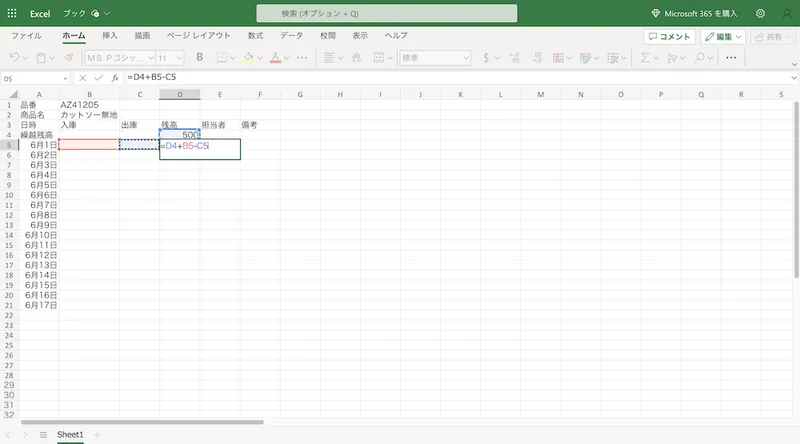800x444 pixels.
Task: Open the settings gear
Action: (760, 14)
